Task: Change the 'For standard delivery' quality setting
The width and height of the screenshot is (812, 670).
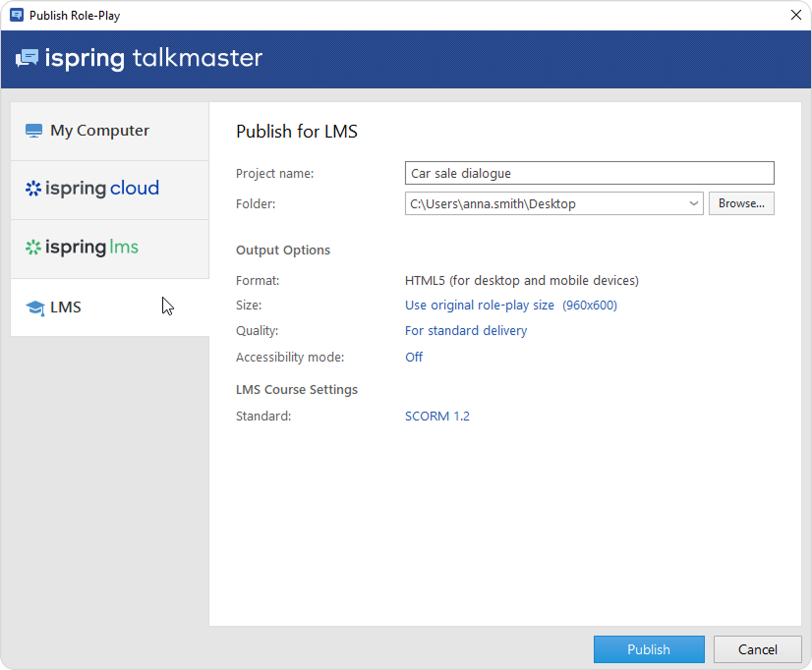Action: (466, 331)
